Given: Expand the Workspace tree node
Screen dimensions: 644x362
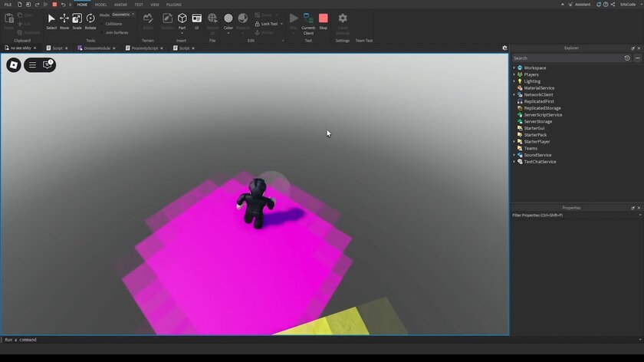Looking at the screenshot, I should pos(514,67).
